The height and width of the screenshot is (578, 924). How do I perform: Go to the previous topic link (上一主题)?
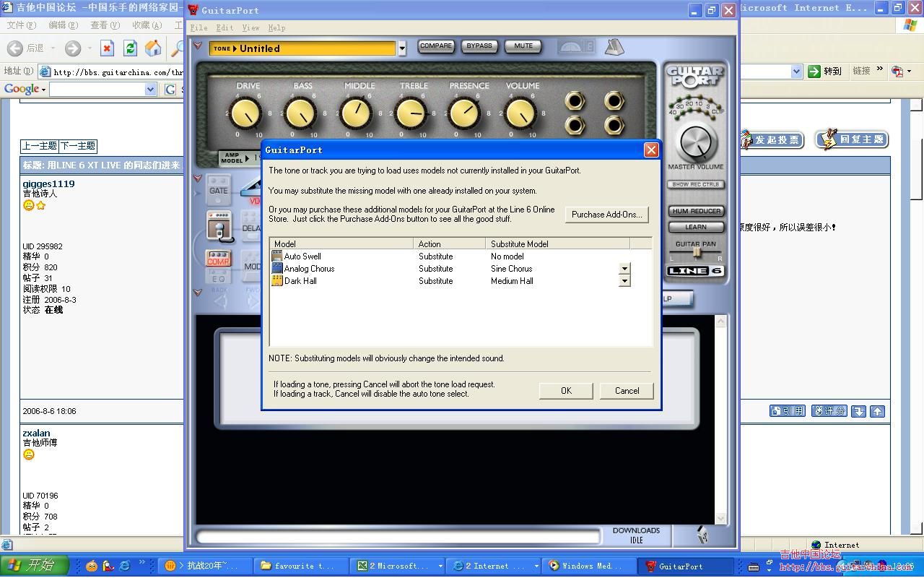[x=40, y=145]
